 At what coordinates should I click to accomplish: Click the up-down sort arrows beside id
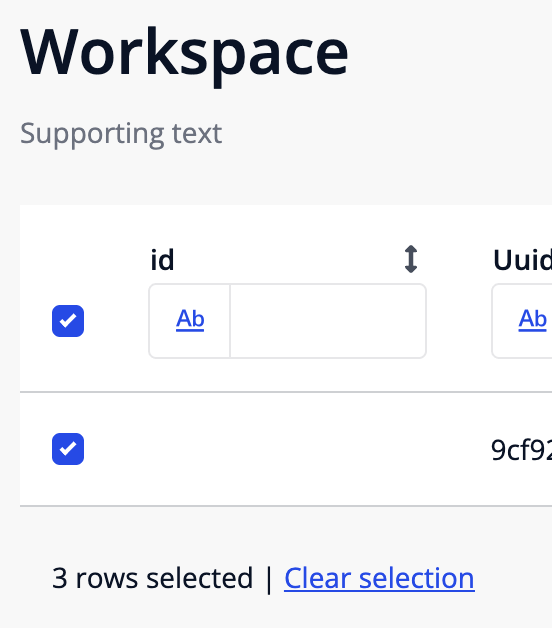click(411, 259)
